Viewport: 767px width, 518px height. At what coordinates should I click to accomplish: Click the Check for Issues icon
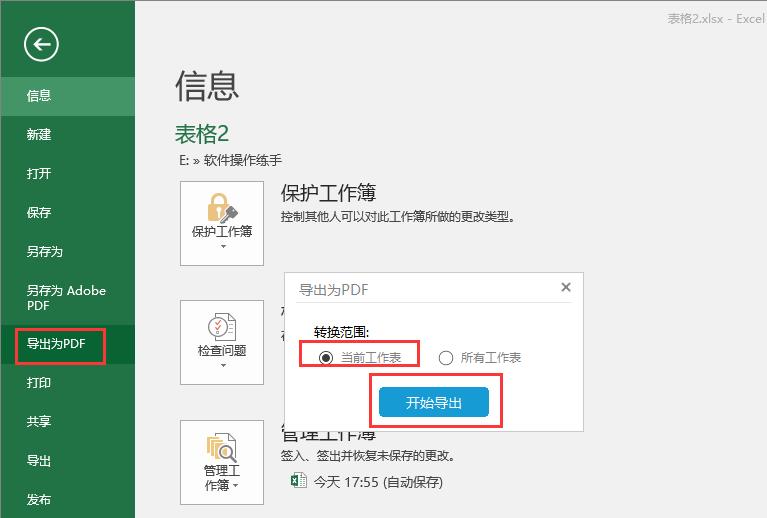point(221,327)
